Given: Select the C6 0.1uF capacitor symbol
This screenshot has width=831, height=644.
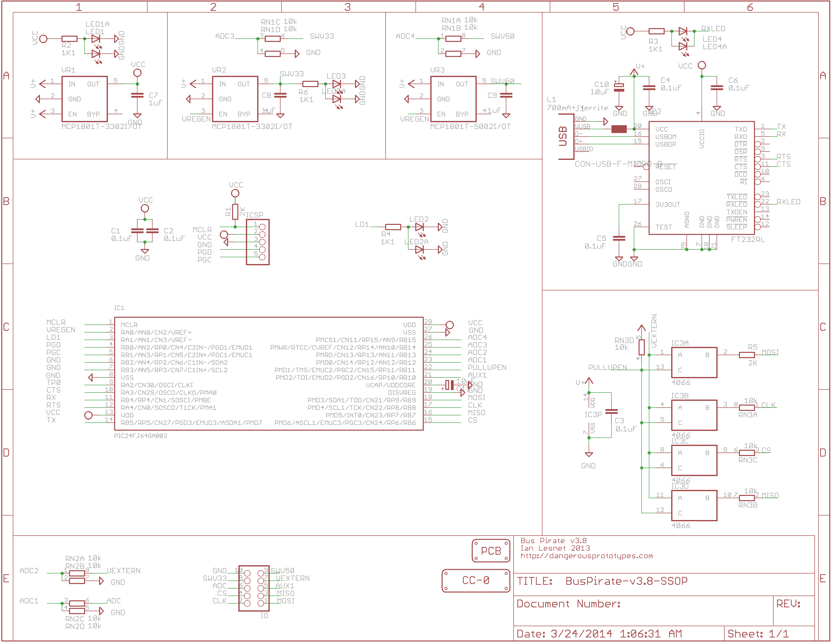Looking at the screenshot, I should click(x=717, y=88).
